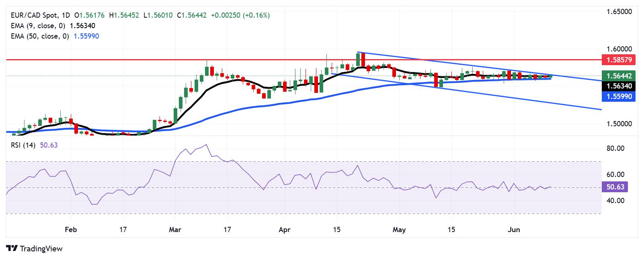Screen dimensions: 644x259
Task: Click the black 1.56340 EMA price label
Action: (x=619, y=86)
